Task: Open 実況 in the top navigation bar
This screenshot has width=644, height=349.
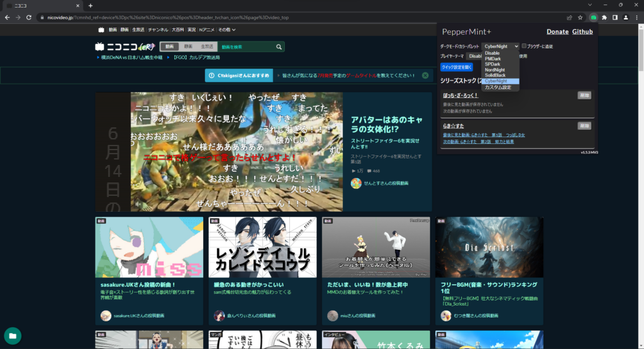Action: point(191,30)
